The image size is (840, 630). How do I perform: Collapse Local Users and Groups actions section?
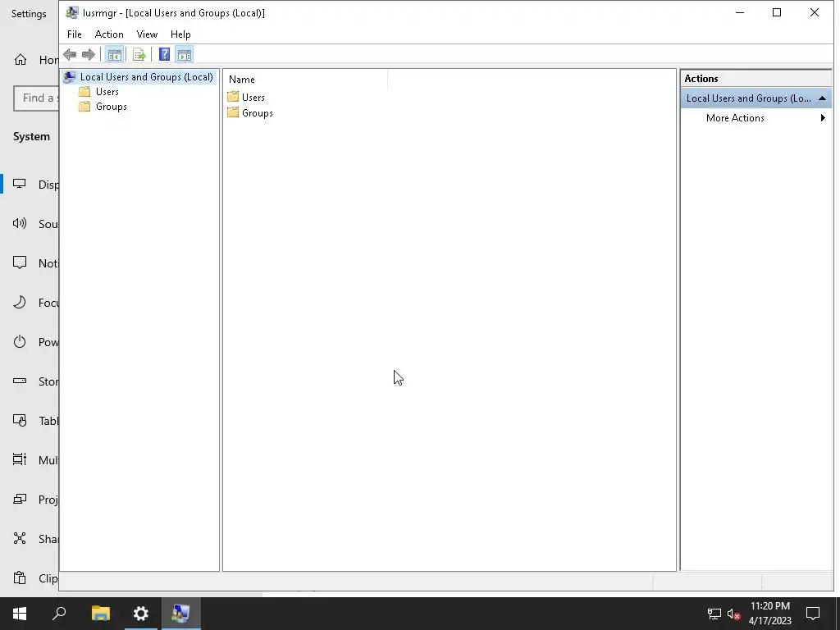(822, 98)
